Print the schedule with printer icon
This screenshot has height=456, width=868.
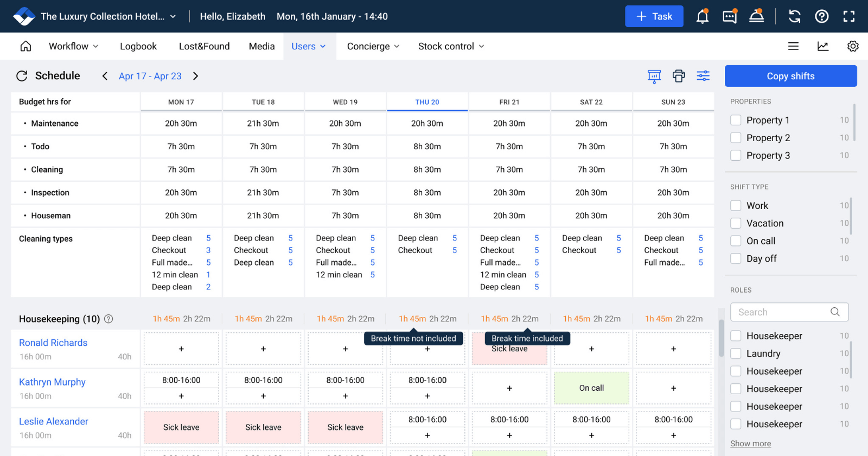pyautogui.click(x=679, y=76)
